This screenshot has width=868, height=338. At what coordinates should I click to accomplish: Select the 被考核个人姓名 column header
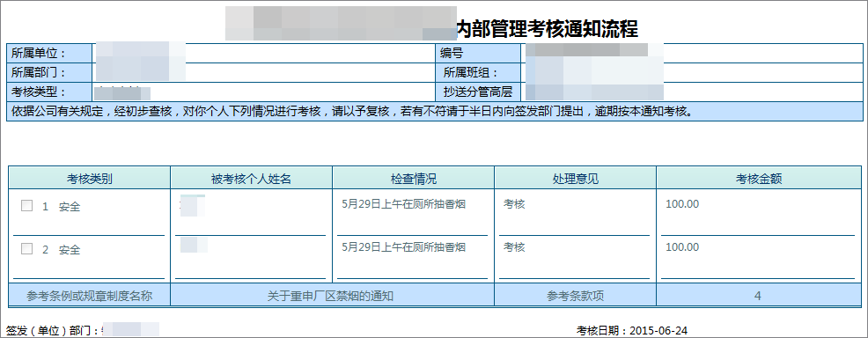click(251, 179)
